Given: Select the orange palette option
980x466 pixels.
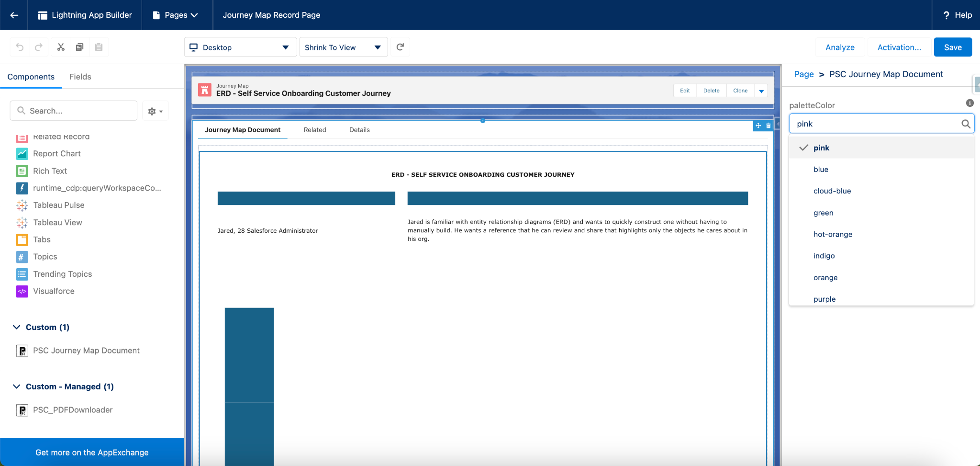Looking at the screenshot, I should (881, 277).
